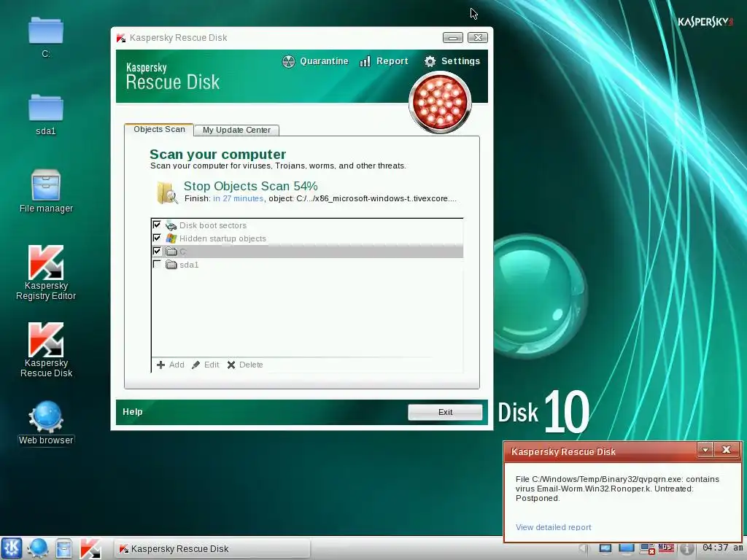Uncheck Hidden startup objects
The height and width of the screenshot is (560, 747).
pyautogui.click(x=157, y=238)
